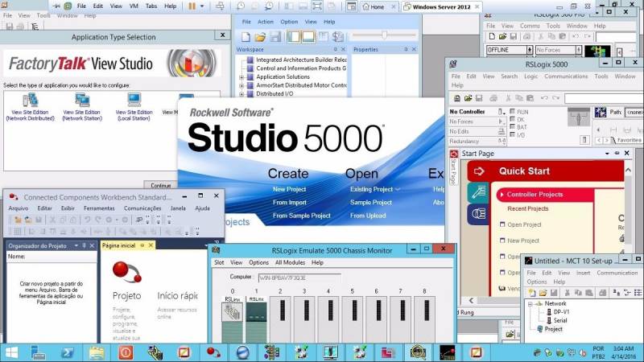This screenshot has height=362, width=644.
Task: Click Open file icon in RSLogix 500 toolbar
Action: [502, 36]
